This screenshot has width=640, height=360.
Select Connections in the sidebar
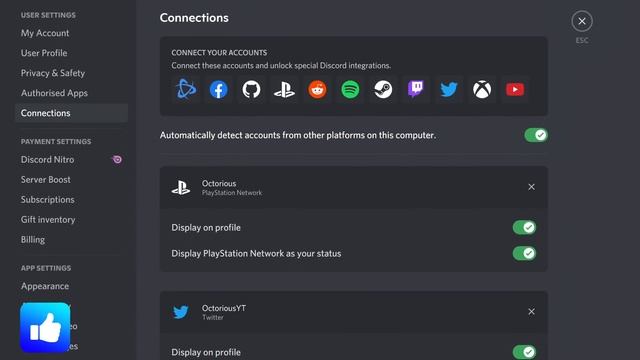[x=71, y=113]
